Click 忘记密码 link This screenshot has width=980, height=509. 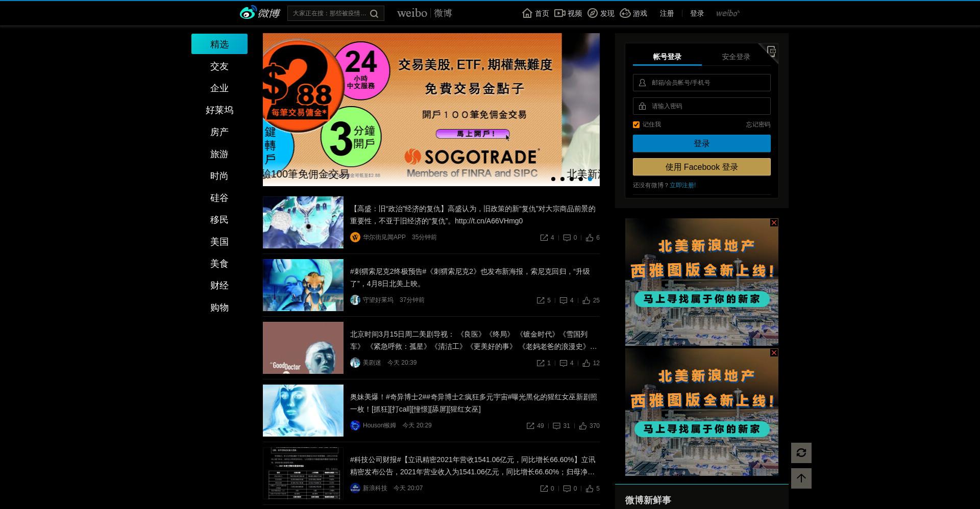(x=758, y=124)
